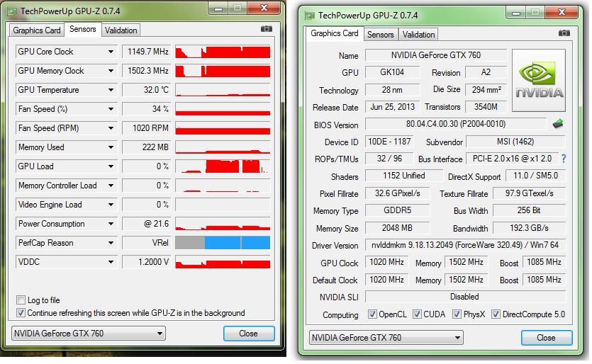Click the GPU Core Clock red graph
This screenshot has width=592, height=364.
point(223,52)
